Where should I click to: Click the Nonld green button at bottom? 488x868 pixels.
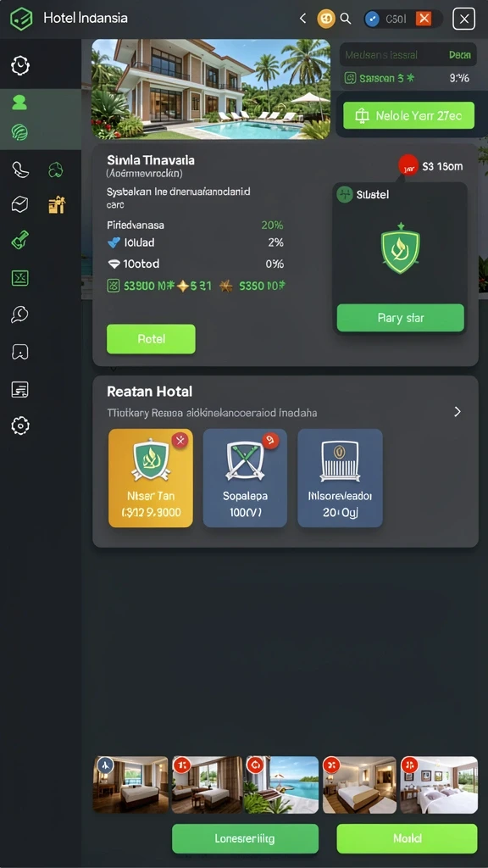pyautogui.click(x=407, y=838)
